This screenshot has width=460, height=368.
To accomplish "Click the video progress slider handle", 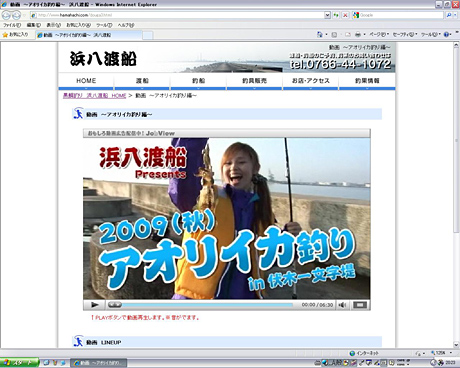I will (x=114, y=305).
